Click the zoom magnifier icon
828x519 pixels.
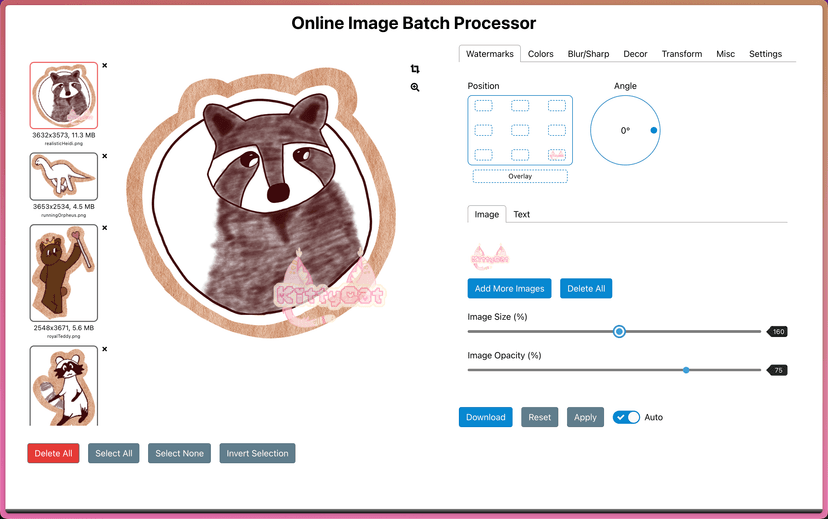(x=415, y=88)
